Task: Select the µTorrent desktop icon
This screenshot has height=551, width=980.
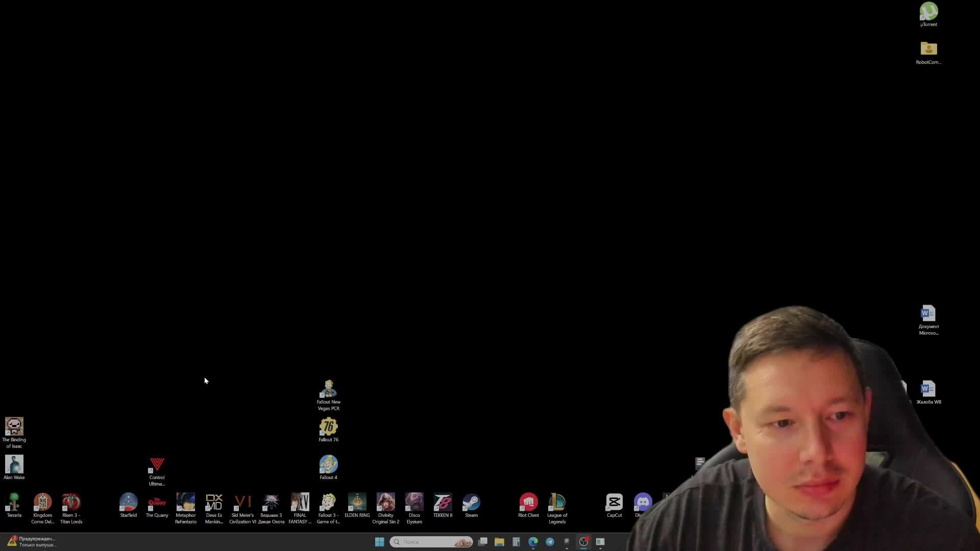Action: coord(928,12)
